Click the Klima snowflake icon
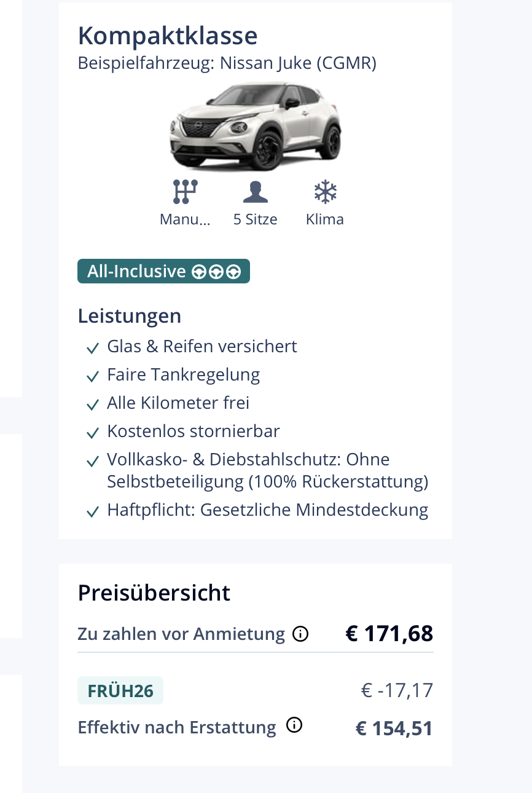 [x=325, y=192]
